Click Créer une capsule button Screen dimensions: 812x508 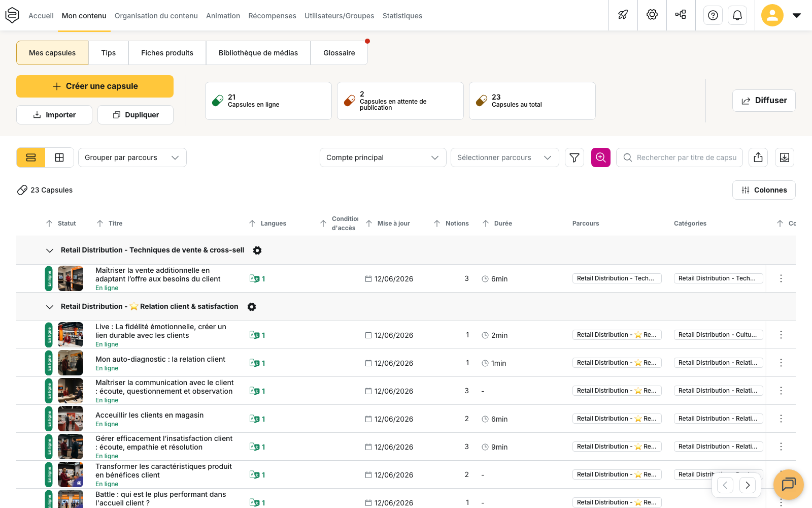(95, 86)
